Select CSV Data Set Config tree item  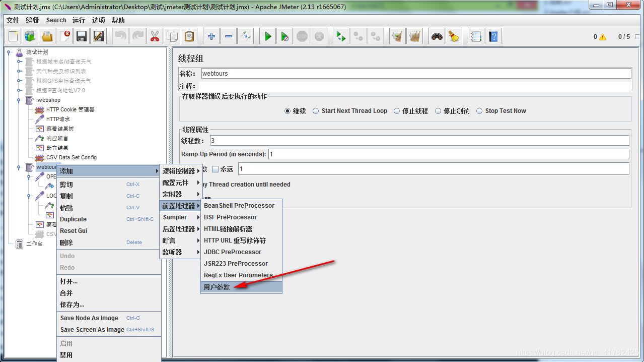tap(71, 157)
